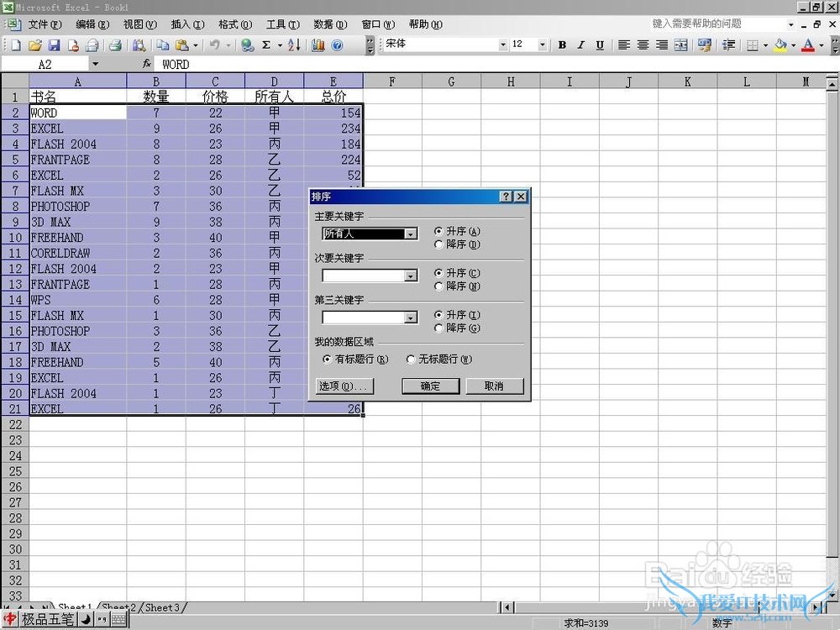The height and width of the screenshot is (630, 840).
Task: Switch to the Sheet2 tab
Action: [x=118, y=607]
